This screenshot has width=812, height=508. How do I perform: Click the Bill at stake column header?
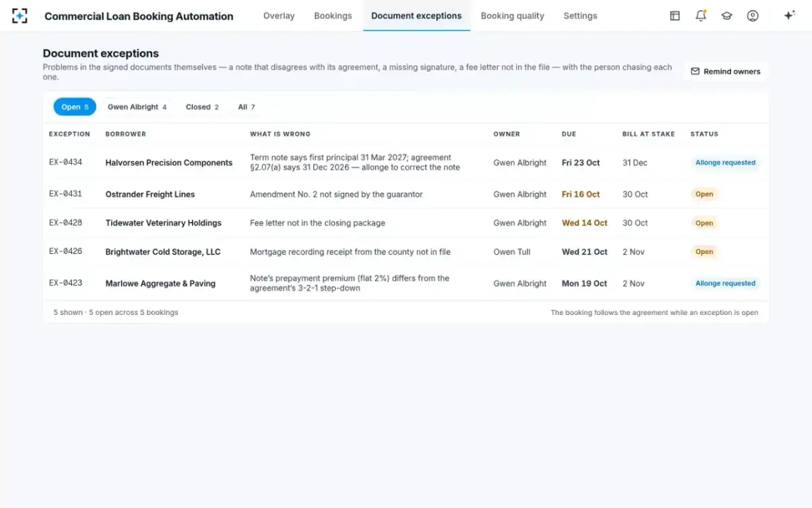pyautogui.click(x=648, y=134)
